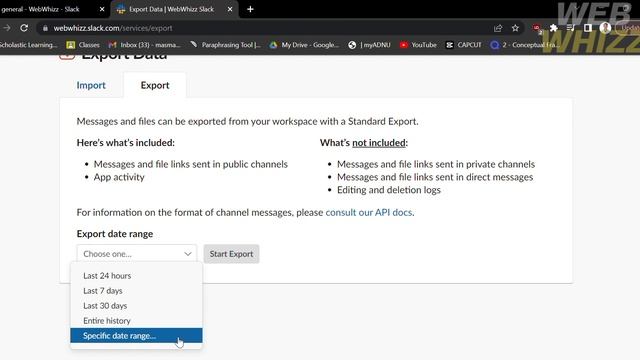Open a new tab with plus icon
Viewport: 640px width, 360px height.
pos(250,9)
